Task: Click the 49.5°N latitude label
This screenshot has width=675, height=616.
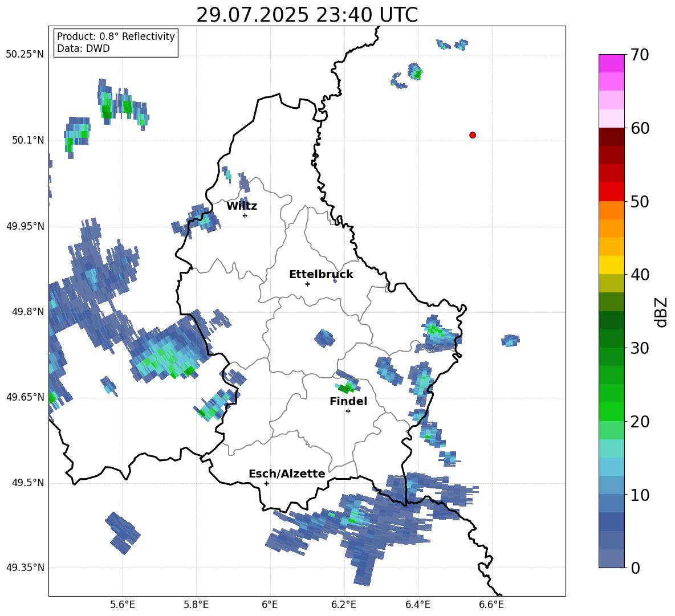Action: pyautogui.click(x=28, y=483)
